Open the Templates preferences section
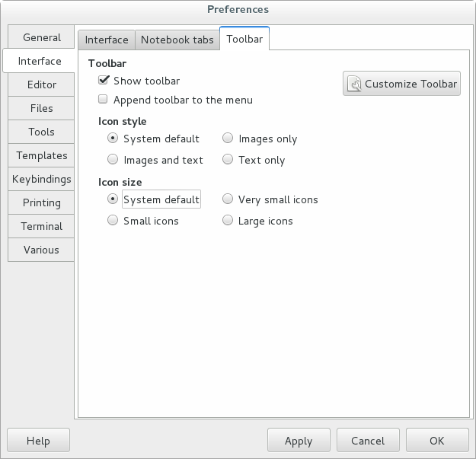476x459 pixels. point(42,155)
